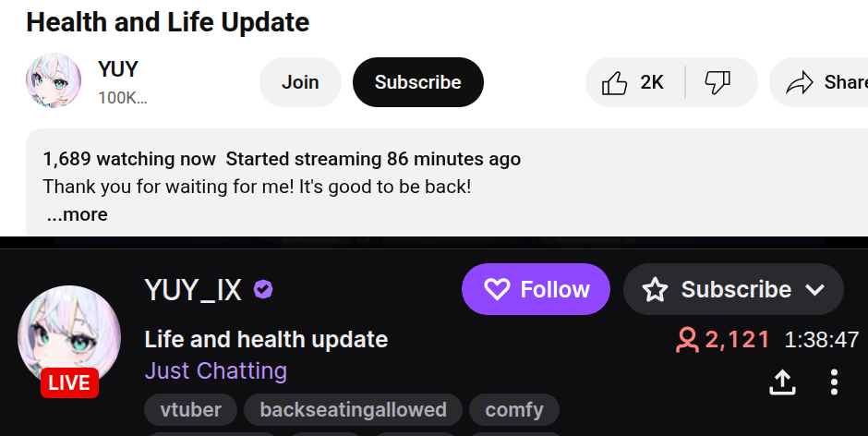Screen dimensions: 868x436
Task: Select the backseatingallowed tag
Action: (x=353, y=410)
